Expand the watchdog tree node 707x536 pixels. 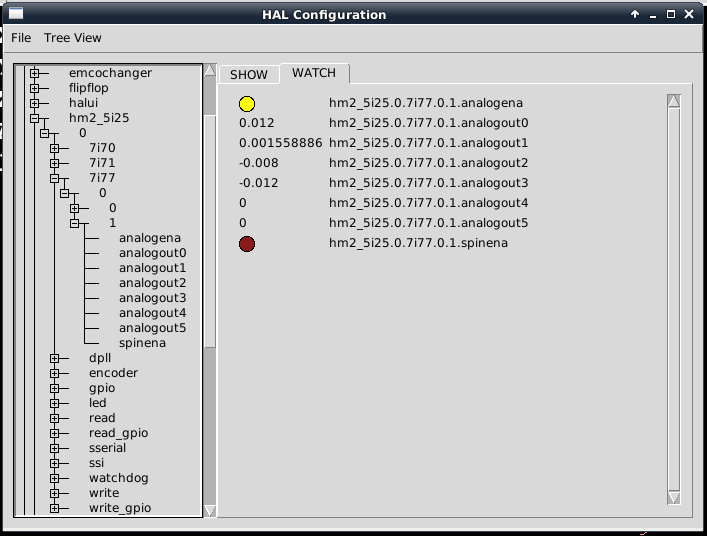pos(55,478)
